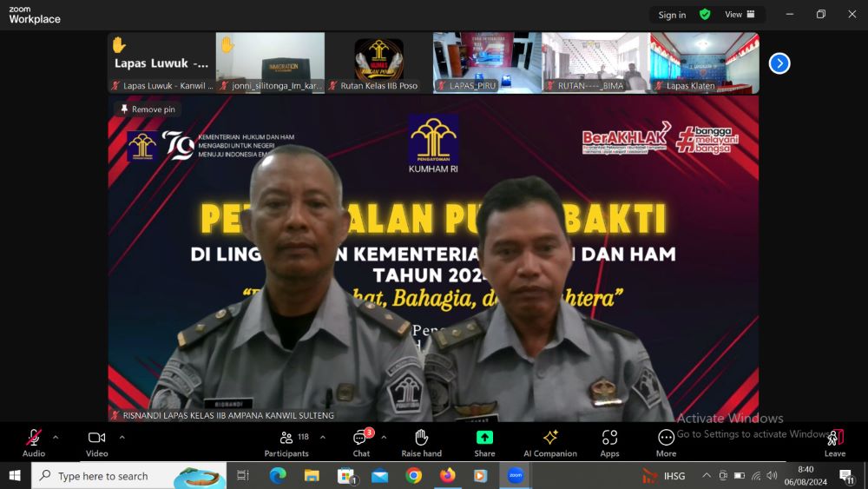Click Remove pin on pinned video
This screenshot has width=868, height=489.
(x=148, y=109)
